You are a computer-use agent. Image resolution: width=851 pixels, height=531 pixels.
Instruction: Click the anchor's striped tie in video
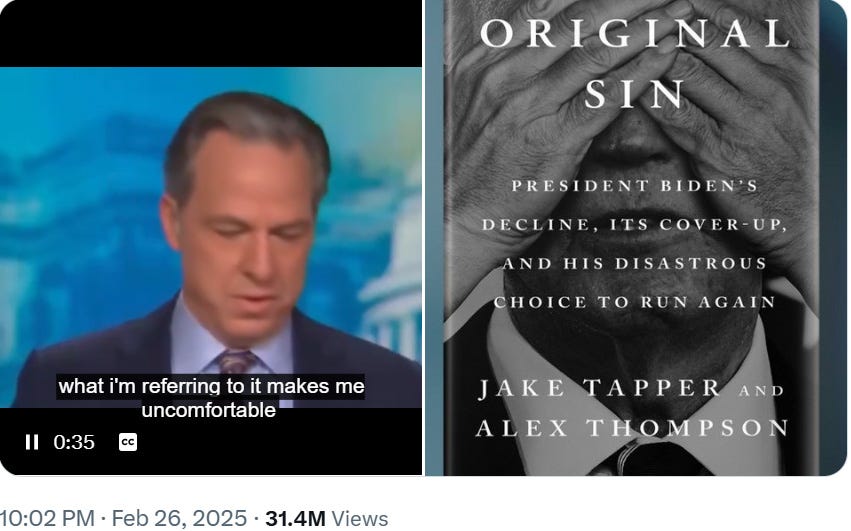[x=237, y=362]
